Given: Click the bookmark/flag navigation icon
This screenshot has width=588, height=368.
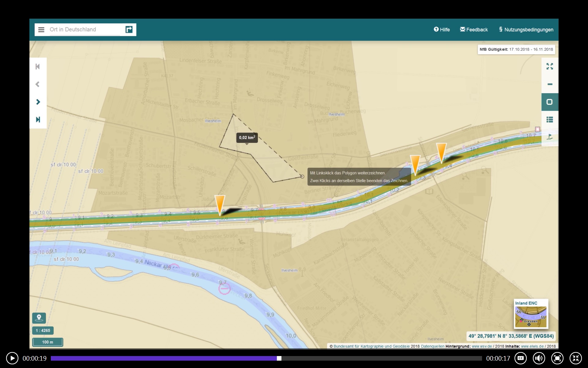Looking at the screenshot, I should coord(549,136).
